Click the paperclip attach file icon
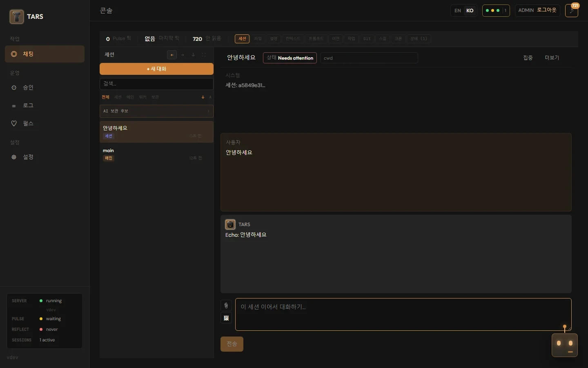588x368 pixels. pyautogui.click(x=226, y=305)
